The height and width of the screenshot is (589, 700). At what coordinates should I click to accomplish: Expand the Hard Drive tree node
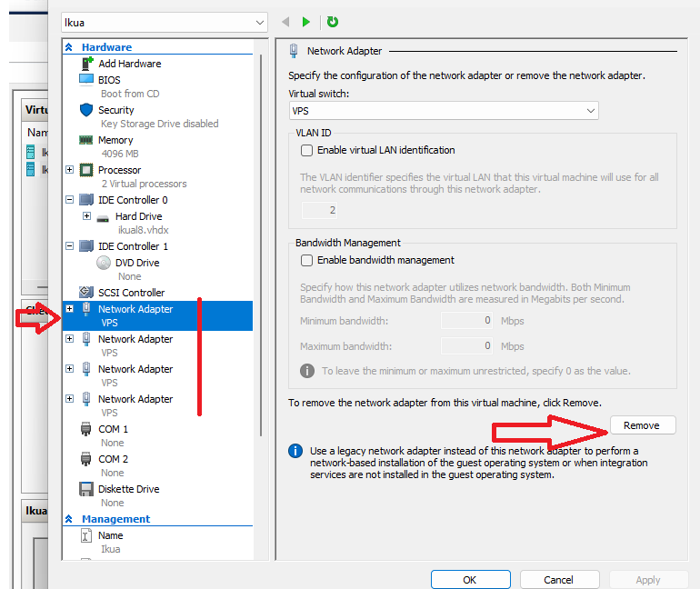pos(87,216)
